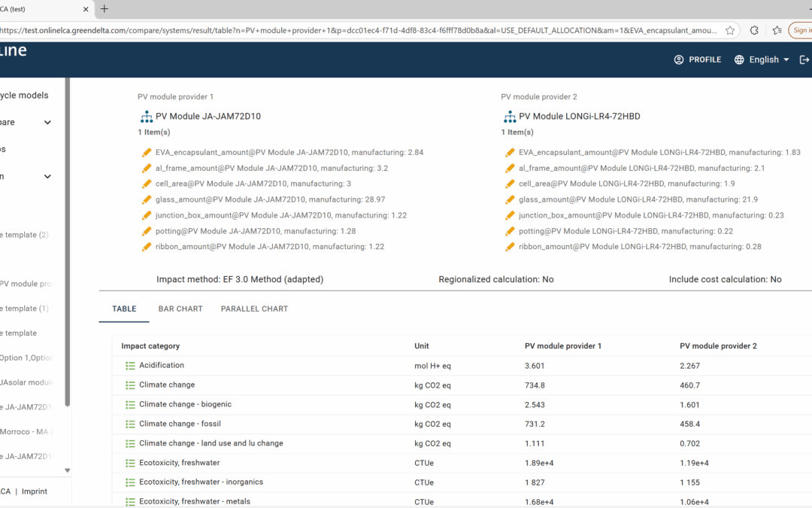The height and width of the screenshot is (508, 812).
Task: Open the Imprint link in sidebar footer
Action: pyautogui.click(x=34, y=491)
